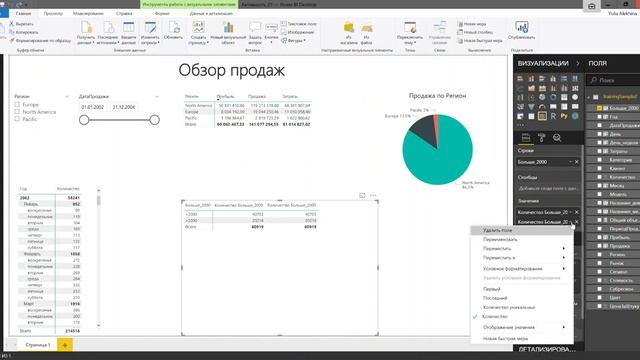This screenshot has height=360, width=640.
Task: Click the Поиск field in Fields pane
Action: coord(614,80)
